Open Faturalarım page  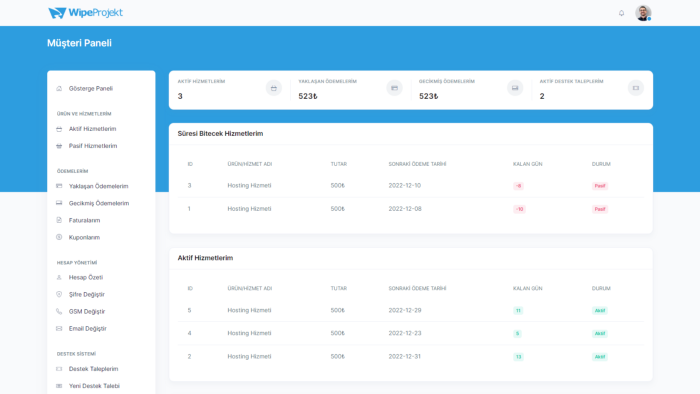click(84, 220)
